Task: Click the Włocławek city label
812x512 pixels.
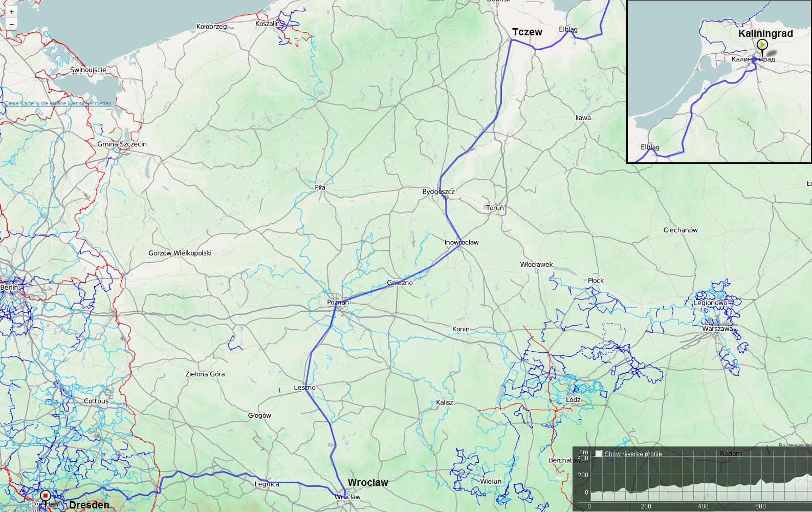Action: point(536,265)
